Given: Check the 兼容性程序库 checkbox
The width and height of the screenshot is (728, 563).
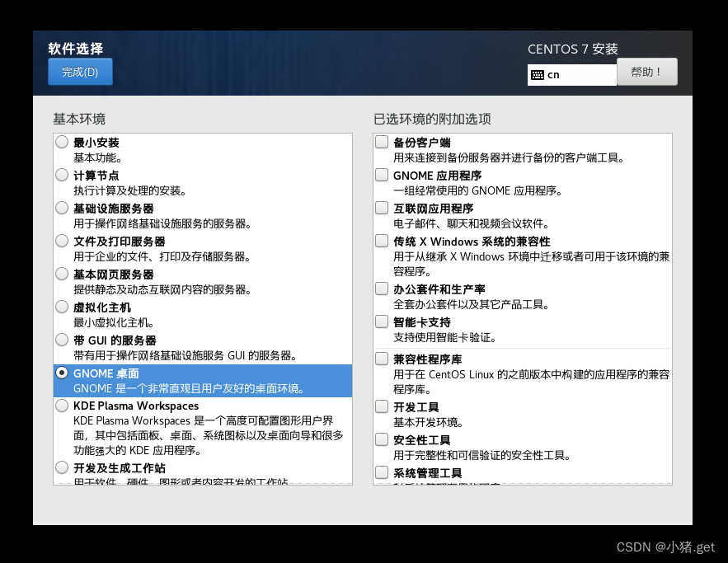Looking at the screenshot, I should point(382,359).
